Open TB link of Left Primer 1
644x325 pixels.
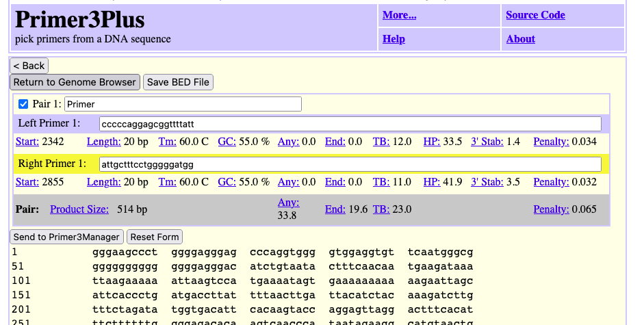tap(381, 142)
